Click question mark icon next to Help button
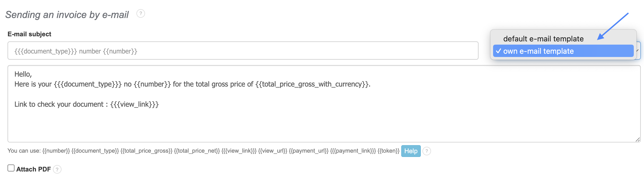 (x=427, y=151)
